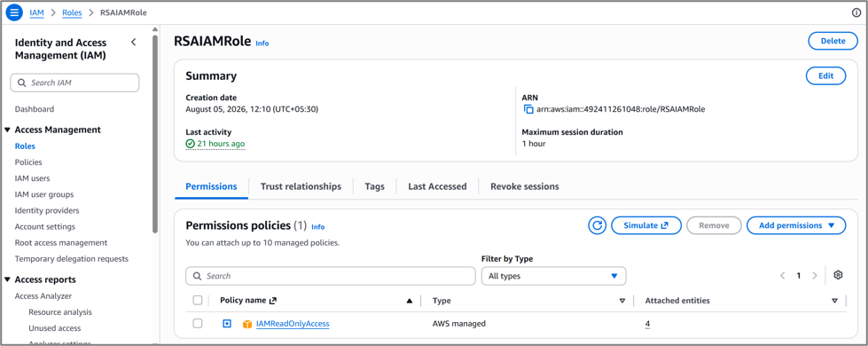Go to next page of policies

[x=814, y=276]
